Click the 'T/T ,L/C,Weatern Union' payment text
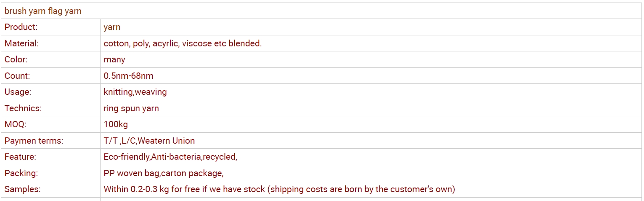 [149, 141]
